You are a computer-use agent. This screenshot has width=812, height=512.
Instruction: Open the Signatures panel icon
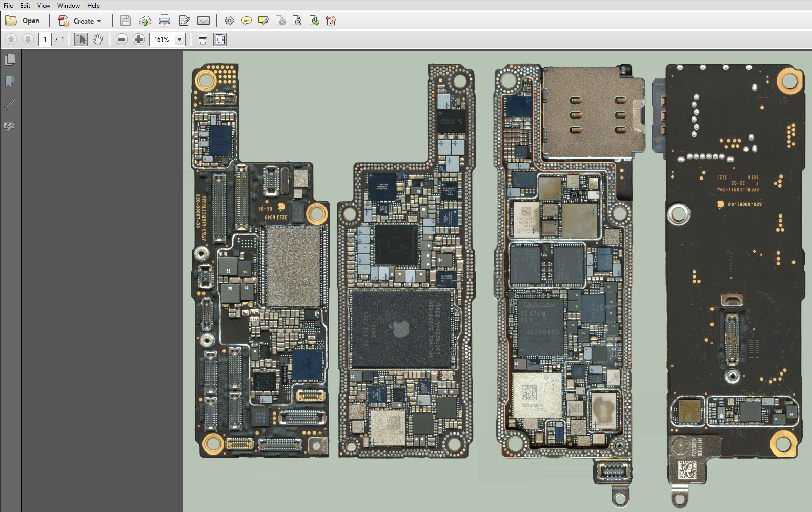click(10, 126)
